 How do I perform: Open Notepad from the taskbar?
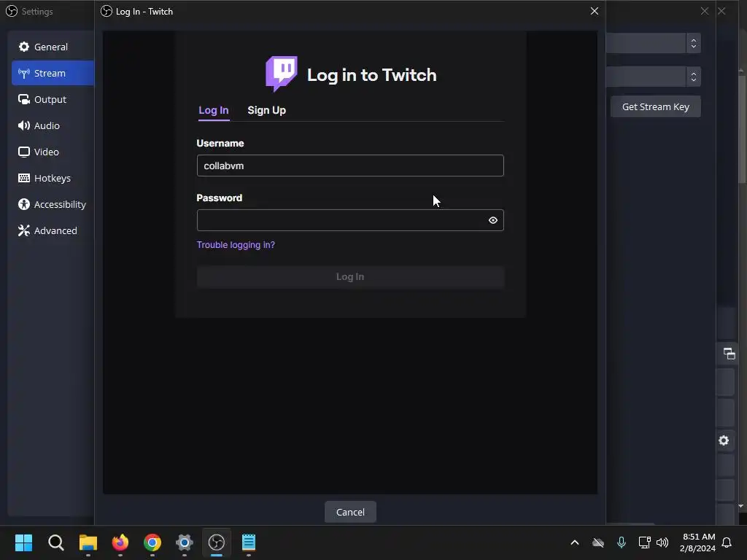coord(249,542)
